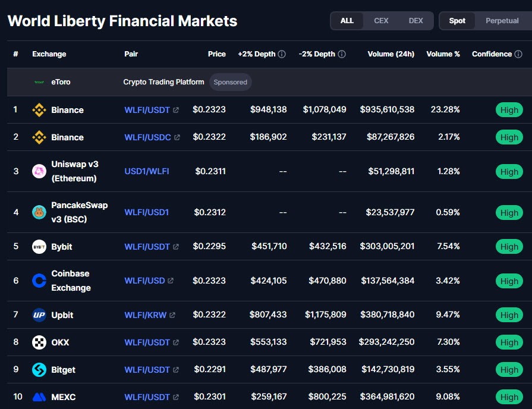Open the USD1/WLFI Uniswap pair link
This screenshot has height=409, width=532.
(147, 171)
